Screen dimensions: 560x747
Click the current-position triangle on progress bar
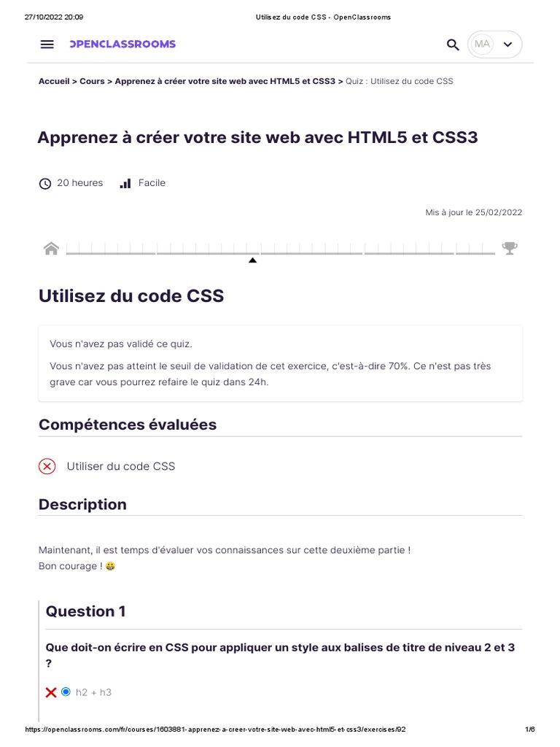pos(253,260)
